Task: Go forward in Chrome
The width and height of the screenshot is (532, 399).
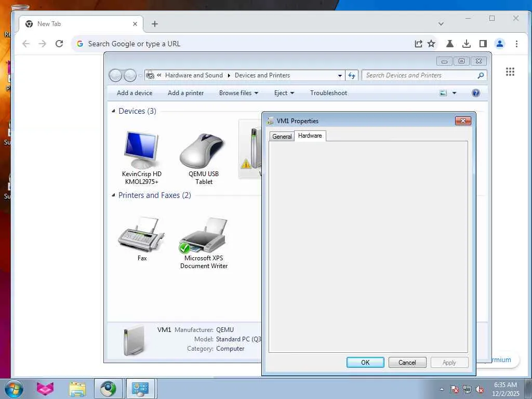Action: pos(43,44)
